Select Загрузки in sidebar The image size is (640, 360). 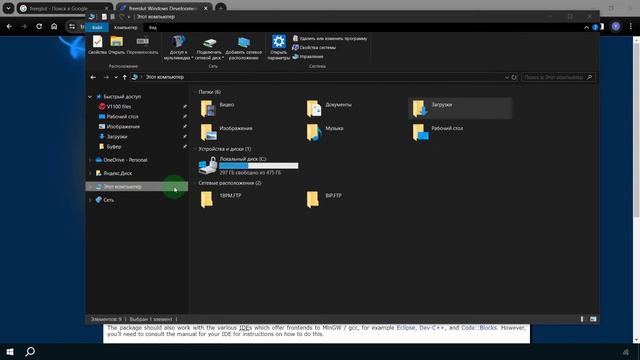[117, 136]
